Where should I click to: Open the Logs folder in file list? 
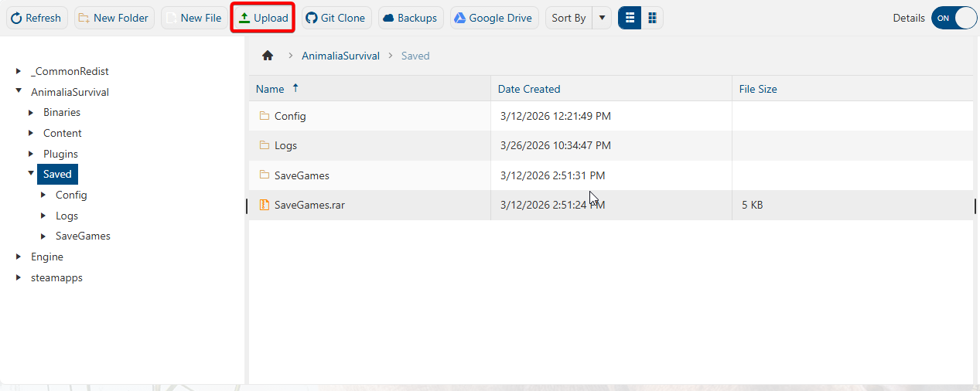[x=285, y=145]
